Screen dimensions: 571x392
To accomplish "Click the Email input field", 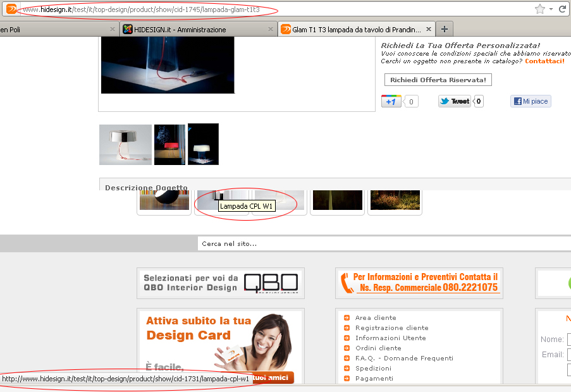I will point(569,355).
